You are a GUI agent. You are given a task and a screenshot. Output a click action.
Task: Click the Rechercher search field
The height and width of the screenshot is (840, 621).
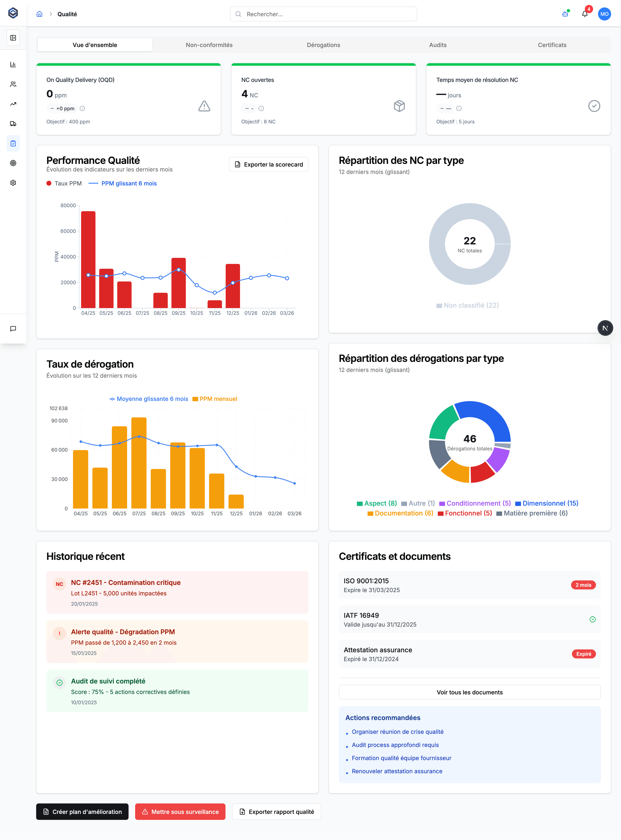click(x=323, y=14)
